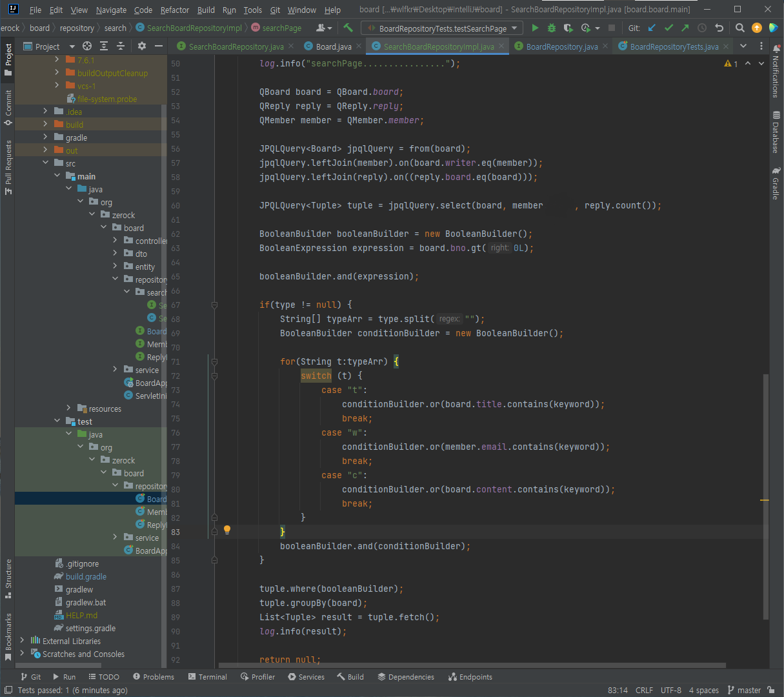Click the UTF-8 encoding in status bar

(671, 690)
